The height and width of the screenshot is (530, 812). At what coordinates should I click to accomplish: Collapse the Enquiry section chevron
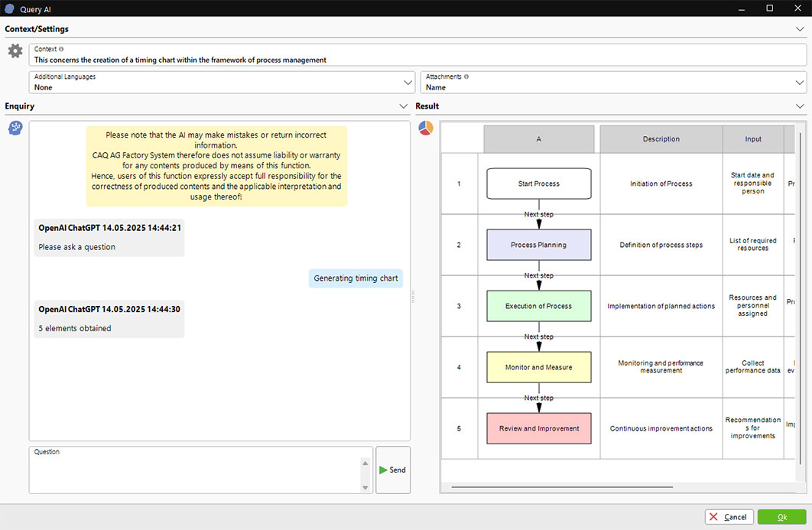(404, 106)
